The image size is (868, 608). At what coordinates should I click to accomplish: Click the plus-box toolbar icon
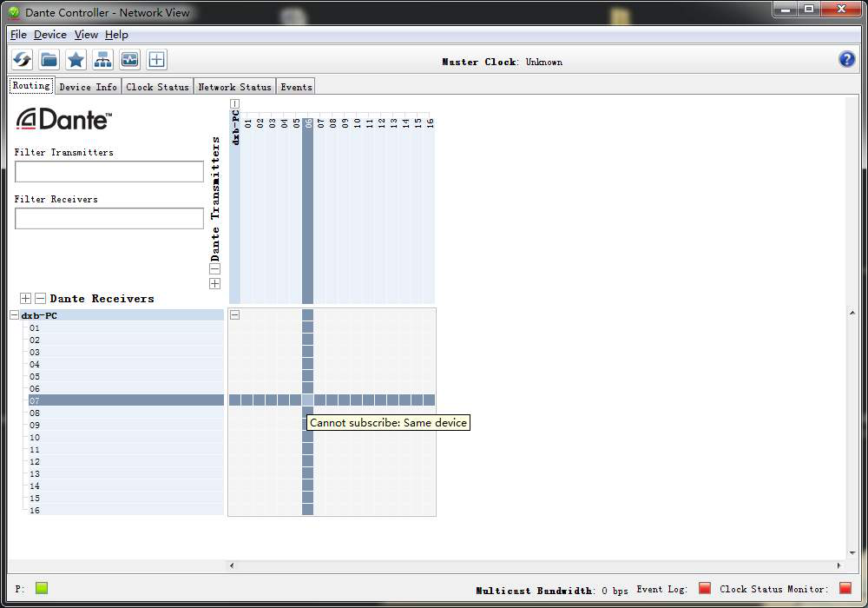pos(156,60)
